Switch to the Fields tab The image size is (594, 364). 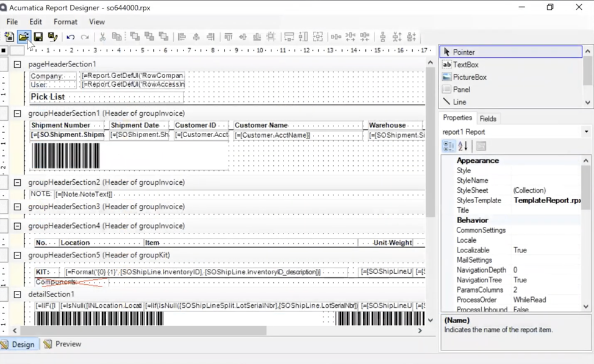488,118
